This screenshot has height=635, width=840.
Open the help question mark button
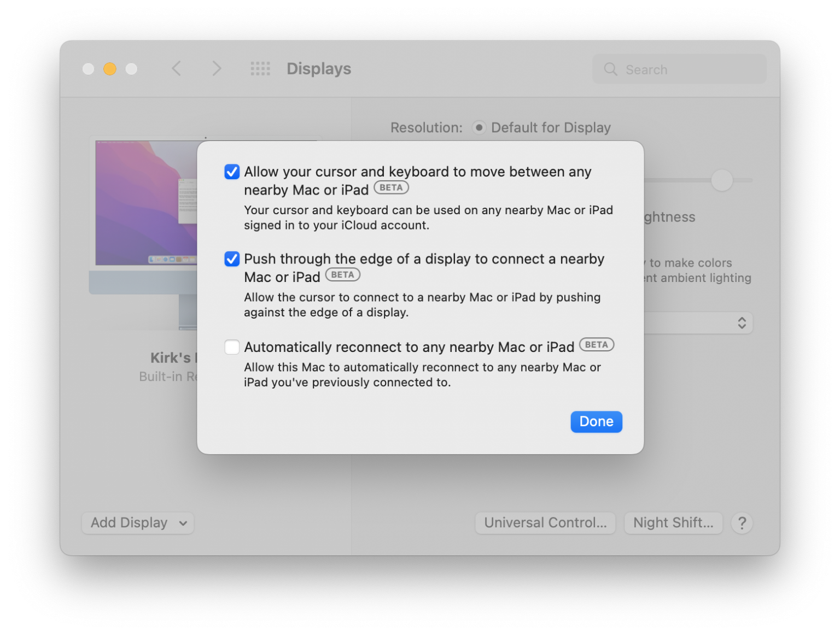pos(742,523)
